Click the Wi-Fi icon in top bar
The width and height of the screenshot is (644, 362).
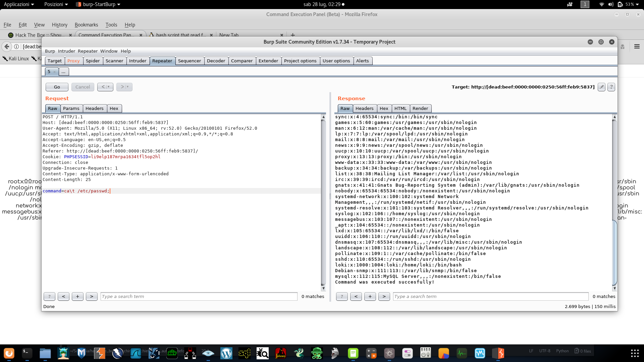tap(601, 4)
